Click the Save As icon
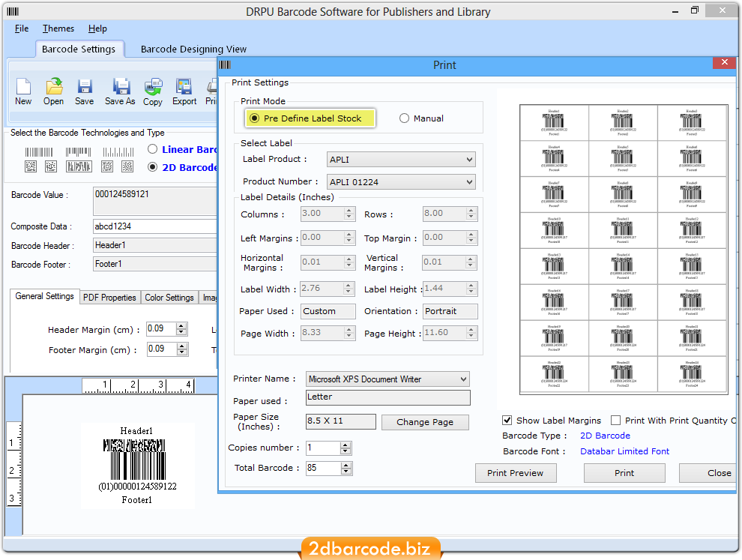Viewport: 742px width, 560px height. pos(121,87)
